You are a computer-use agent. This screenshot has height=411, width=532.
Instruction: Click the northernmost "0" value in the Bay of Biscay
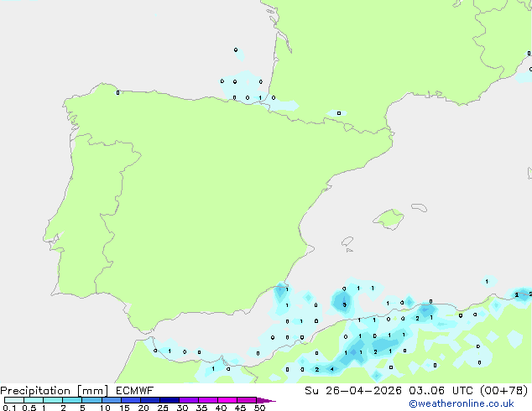[236, 49]
